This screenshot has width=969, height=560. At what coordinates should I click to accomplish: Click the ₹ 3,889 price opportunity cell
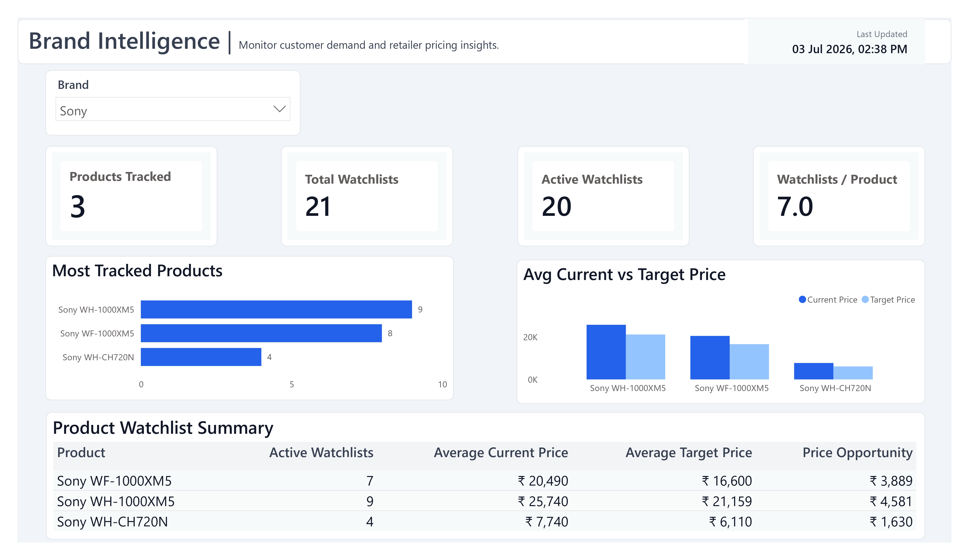(891, 481)
